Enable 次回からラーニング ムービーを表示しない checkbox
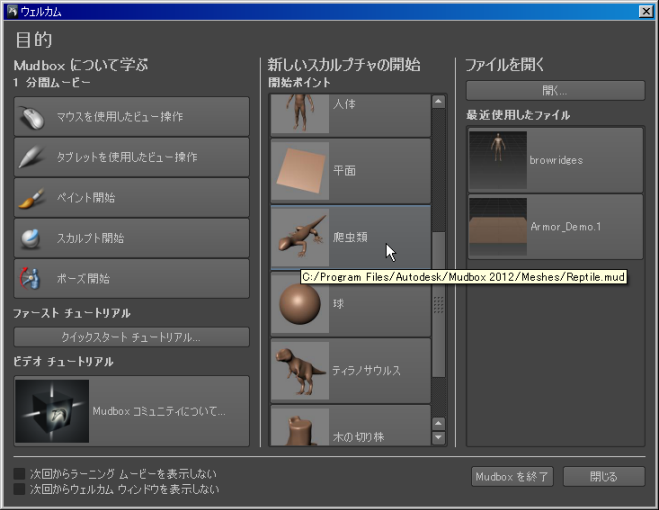Image resolution: width=659 pixels, height=510 pixels. coord(19,474)
